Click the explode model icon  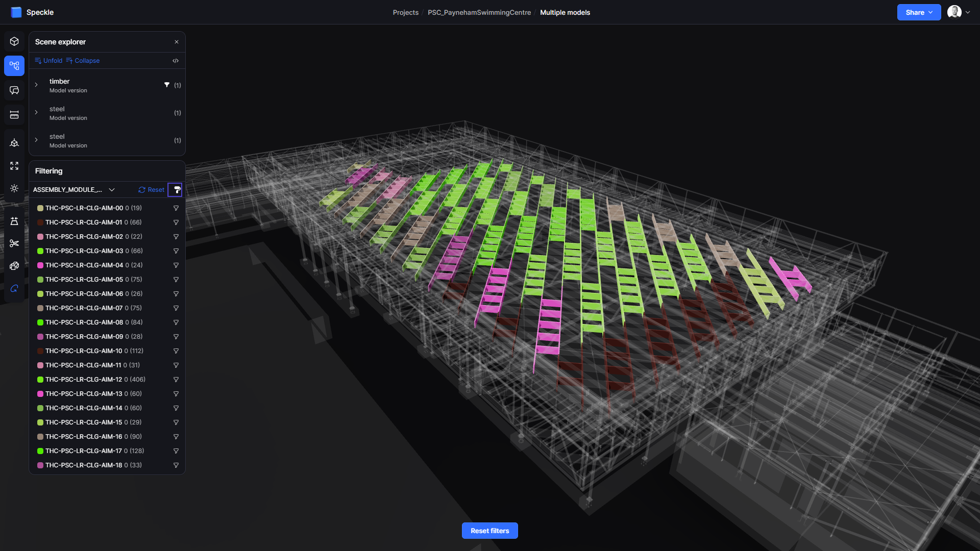click(14, 266)
